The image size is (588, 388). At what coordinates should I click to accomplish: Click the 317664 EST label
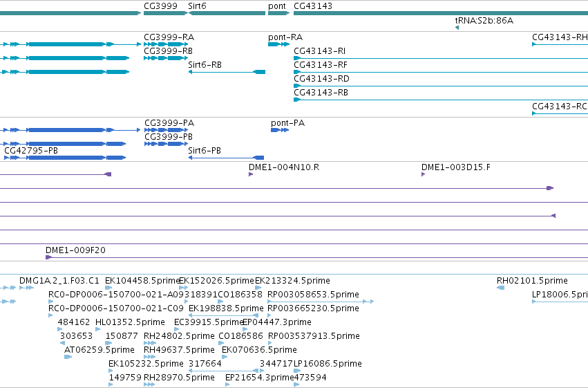(x=205, y=364)
